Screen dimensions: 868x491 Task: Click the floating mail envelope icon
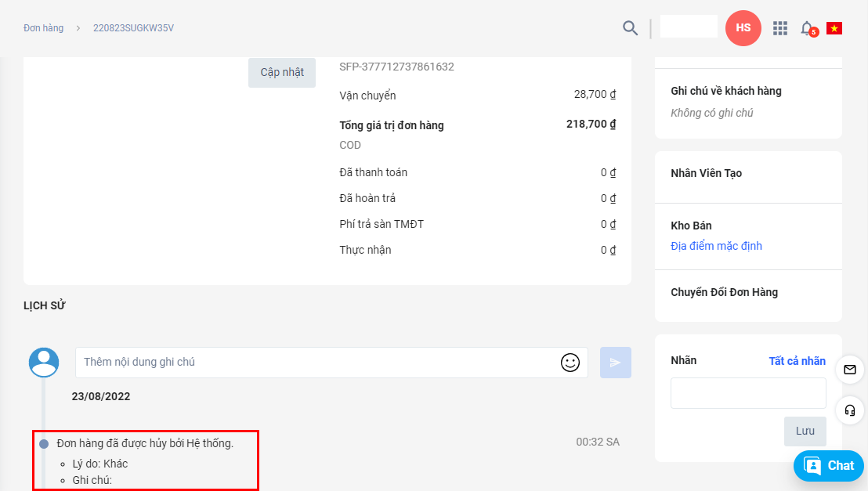tap(850, 369)
